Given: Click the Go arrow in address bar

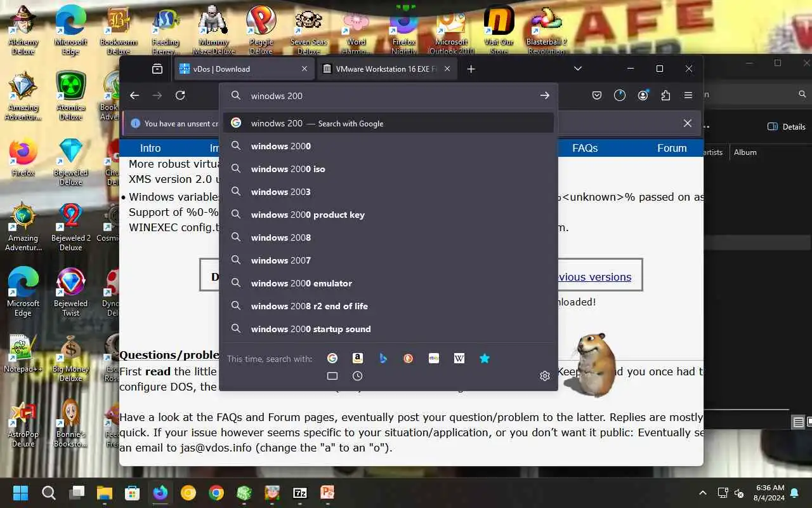Looking at the screenshot, I should pos(544,95).
